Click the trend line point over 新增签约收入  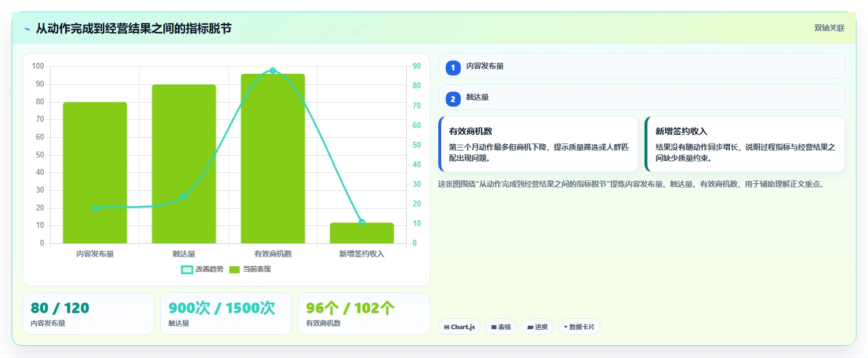click(362, 222)
